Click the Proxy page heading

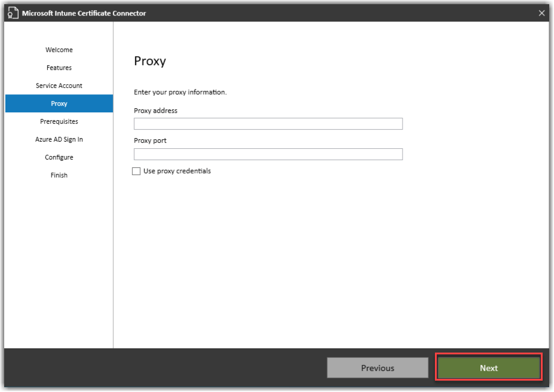[x=150, y=61]
